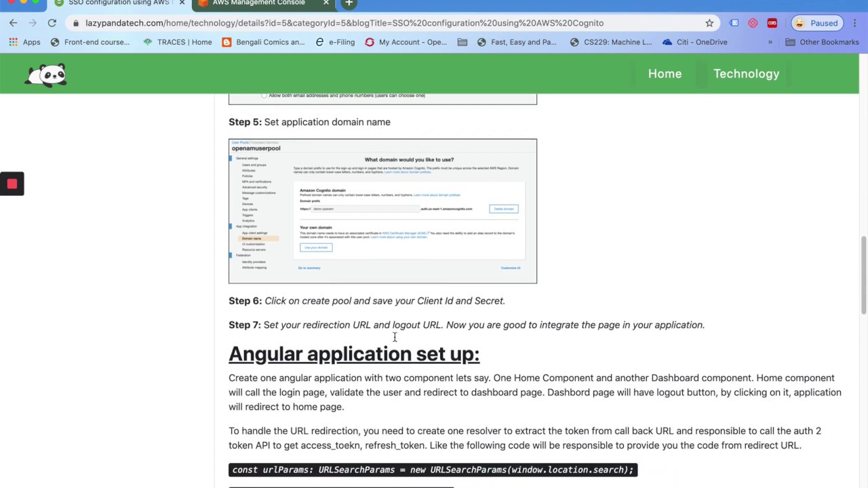
Task: Click the Step 6 create pool instruction text
Action: tap(367, 301)
